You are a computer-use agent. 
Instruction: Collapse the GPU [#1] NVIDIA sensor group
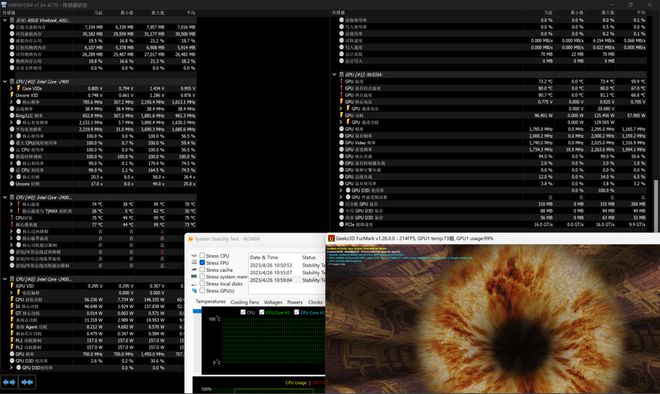point(334,75)
